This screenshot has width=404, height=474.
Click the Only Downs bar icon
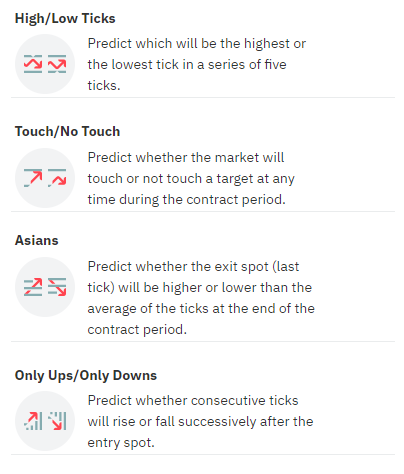point(57,421)
